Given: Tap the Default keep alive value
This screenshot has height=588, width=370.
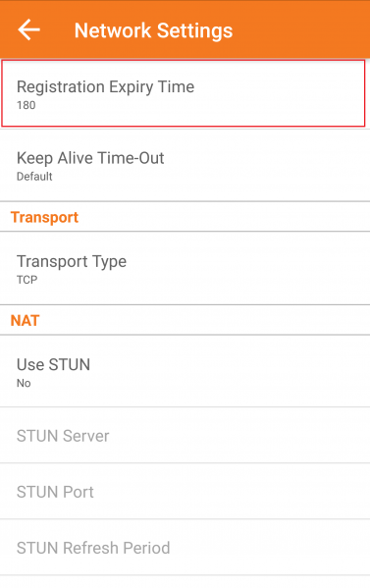Looking at the screenshot, I should point(34,177).
